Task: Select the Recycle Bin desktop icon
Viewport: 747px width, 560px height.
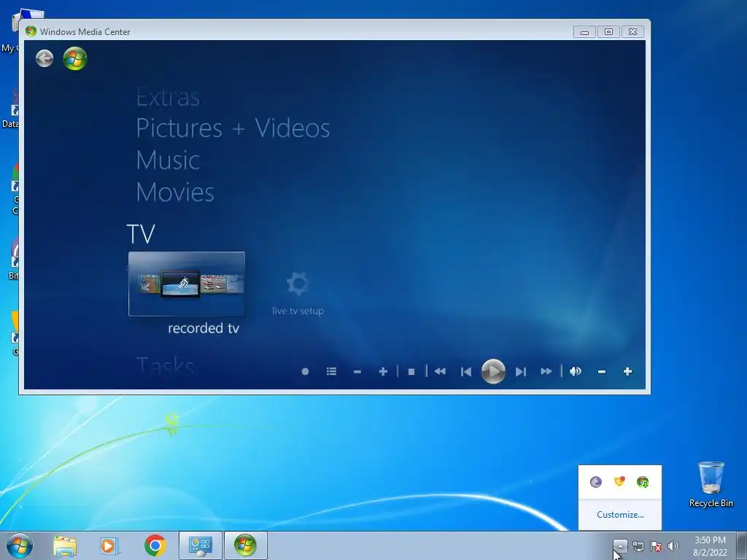Action: tap(711, 484)
